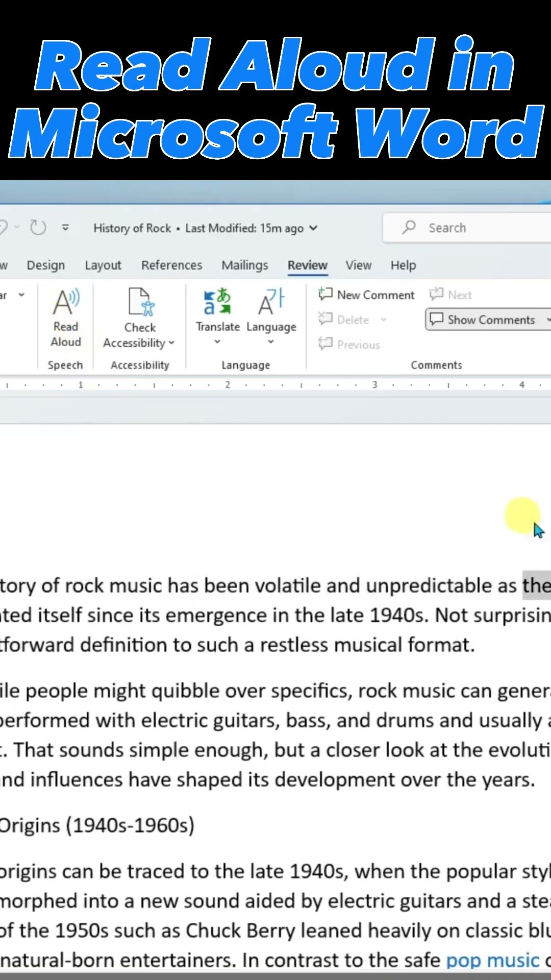Screen dimensions: 551x980
Task: Open the View tab
Action: (359, 265)
